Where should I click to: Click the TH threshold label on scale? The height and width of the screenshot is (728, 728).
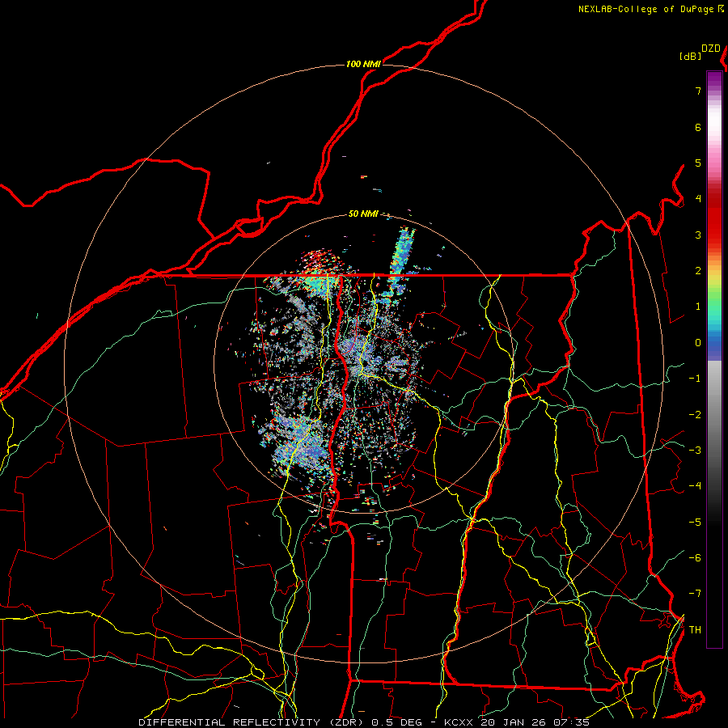pos(695,630)
